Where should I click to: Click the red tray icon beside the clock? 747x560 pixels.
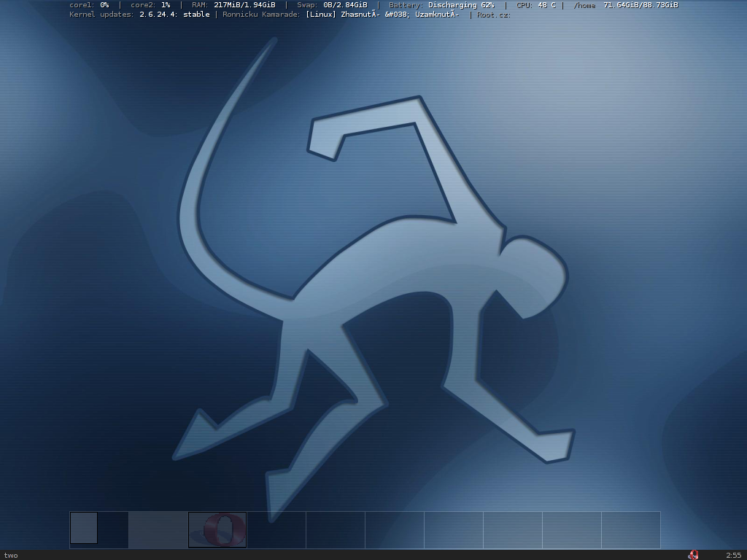694,555
